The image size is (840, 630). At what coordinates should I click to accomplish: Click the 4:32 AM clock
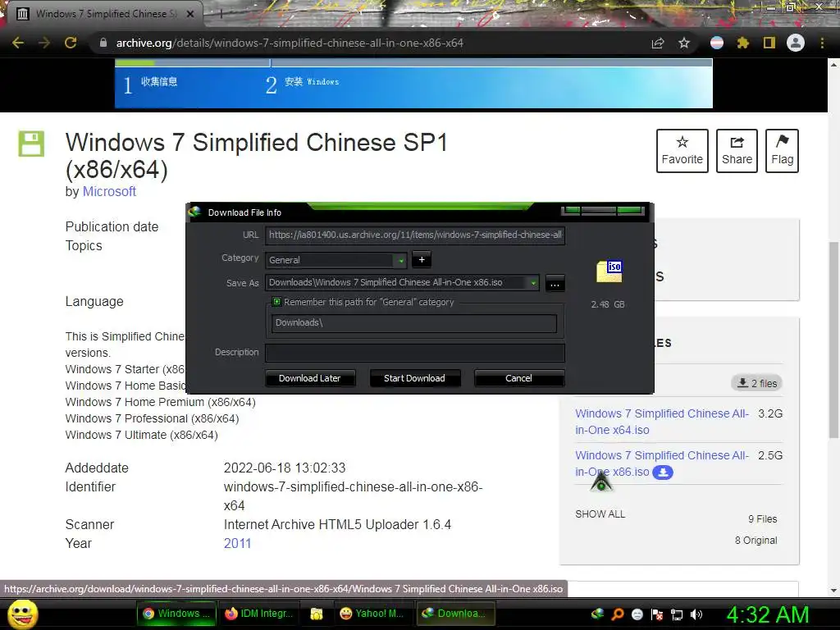tap(767, 614)
